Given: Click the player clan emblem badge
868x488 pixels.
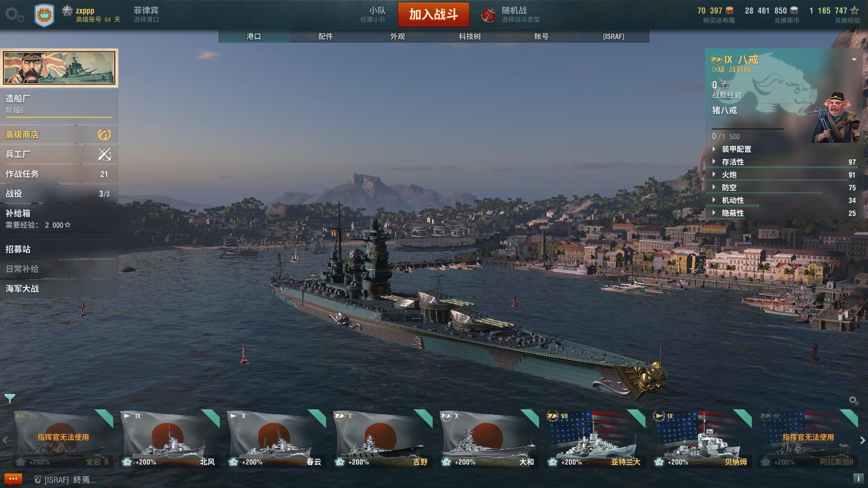Looking at the screenshot, I should click(44, 15).
